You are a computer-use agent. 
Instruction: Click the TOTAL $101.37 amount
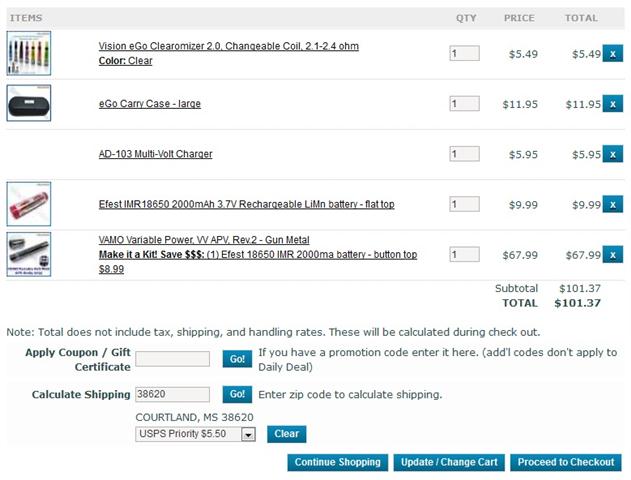coord(577,303)
